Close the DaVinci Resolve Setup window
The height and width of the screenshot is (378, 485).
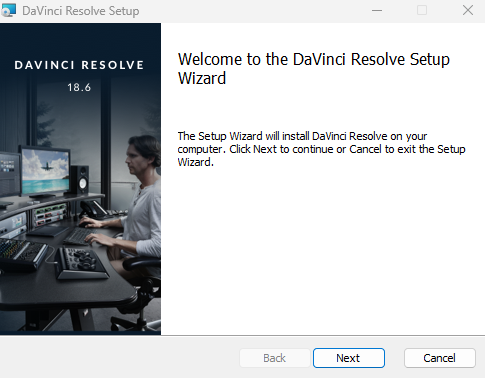468,10
